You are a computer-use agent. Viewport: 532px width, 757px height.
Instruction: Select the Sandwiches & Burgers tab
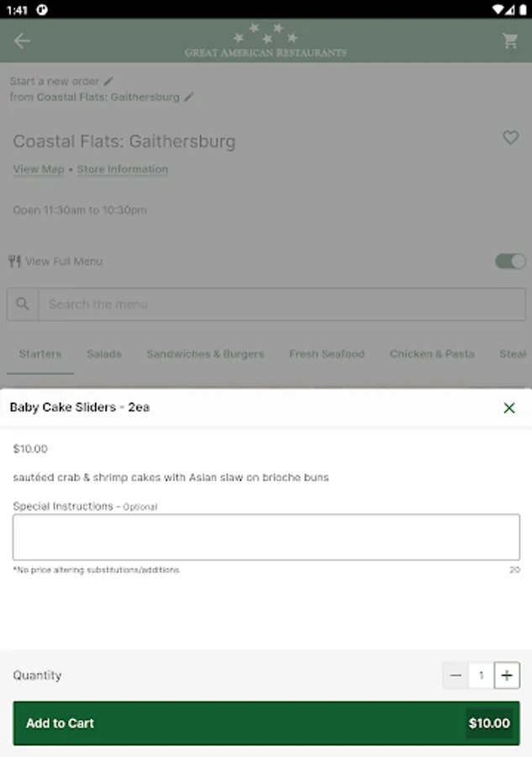(x=205, y=354)
